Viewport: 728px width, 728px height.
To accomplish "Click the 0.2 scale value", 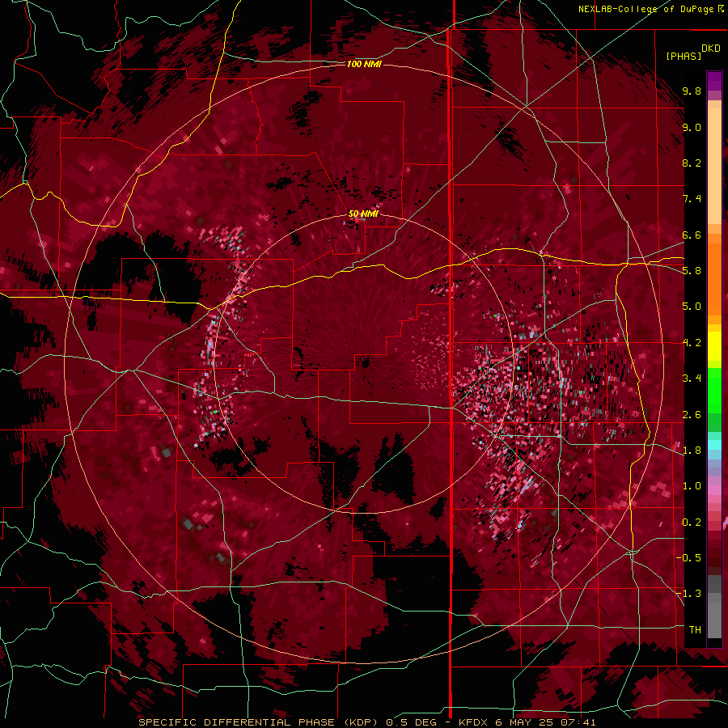I will tap(692, 523).
